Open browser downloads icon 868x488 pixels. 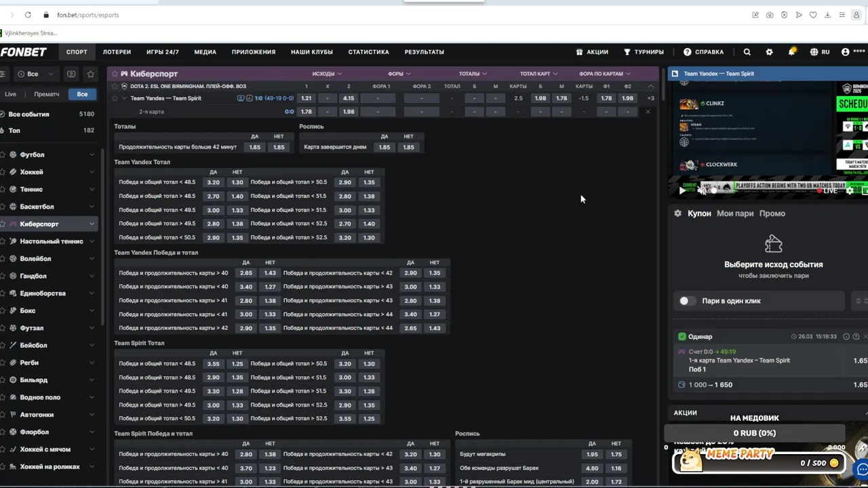pyautogui.click(x=827, y=15)
